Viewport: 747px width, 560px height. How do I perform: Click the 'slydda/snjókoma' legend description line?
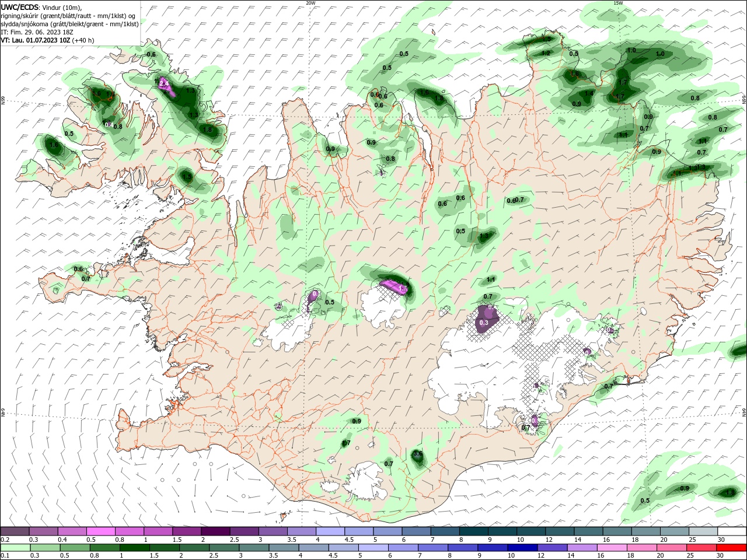pyautogui.click(x=69, y=24)
